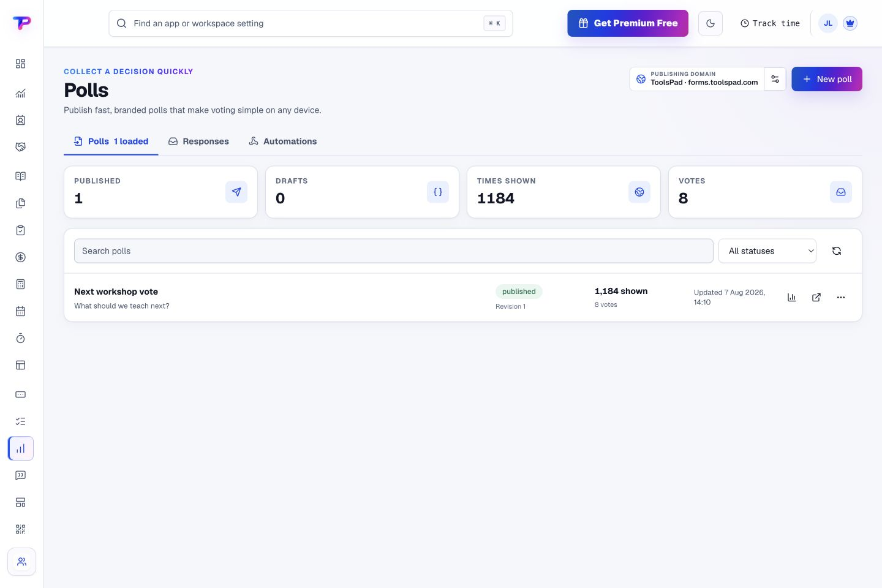This screenshot has height=588, width=882.
Task: Open the contacts badge sidebar icon
Action: (20, 120)
